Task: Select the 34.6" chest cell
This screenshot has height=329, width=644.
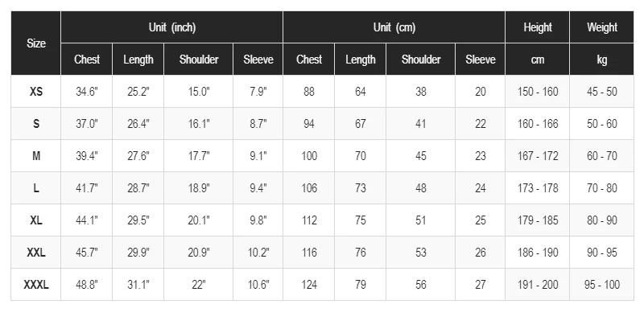Action: point(87,92)
